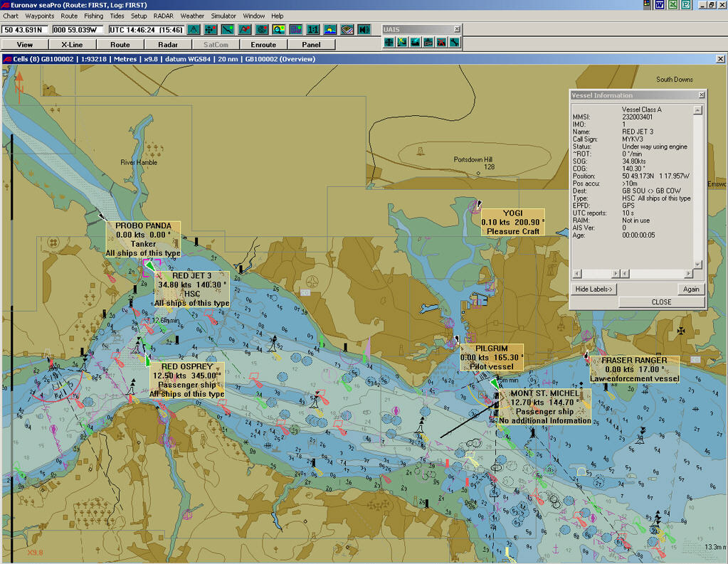Click the four-arrow pan icon with red dot
Screen dimensions: 728x564
[211, 30]
